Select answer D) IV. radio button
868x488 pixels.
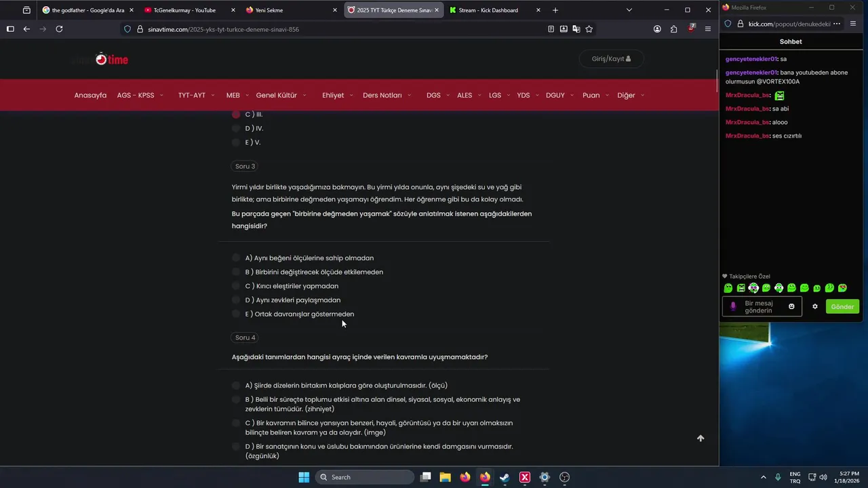[x=236, y=128]
